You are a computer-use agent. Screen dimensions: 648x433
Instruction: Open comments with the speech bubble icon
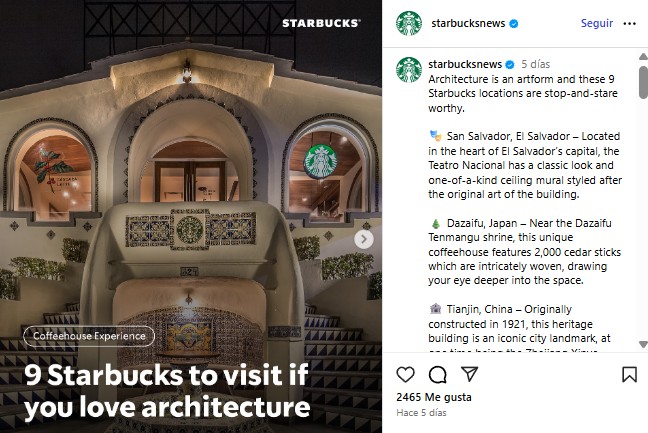(438, 375)
